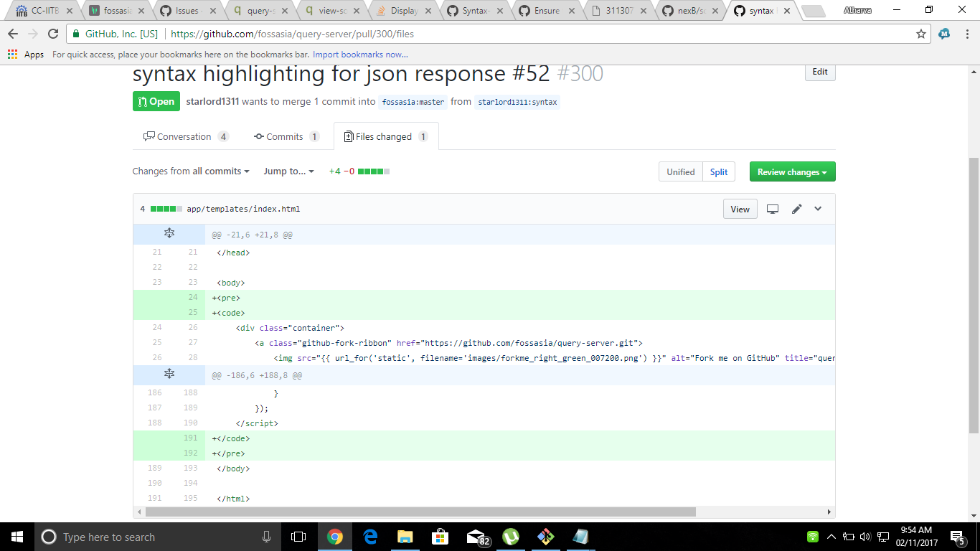The height and width of the screenshot is (551, 980).
Task: Click starlord1311:syntax branch label
Action: click(x=517, y=102)
